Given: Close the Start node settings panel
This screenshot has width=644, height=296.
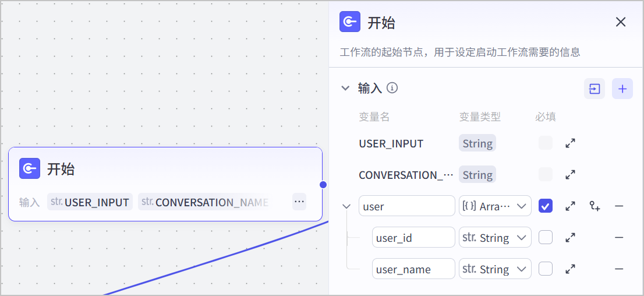Looking at the screenshot, I should coord(621,22).
